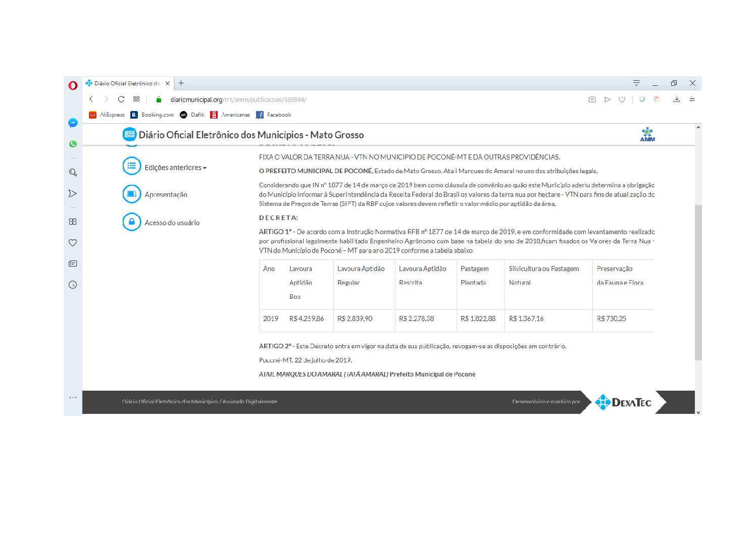
Task: Expand the Edições anteriores dropdown
Action: coord(175,168)
